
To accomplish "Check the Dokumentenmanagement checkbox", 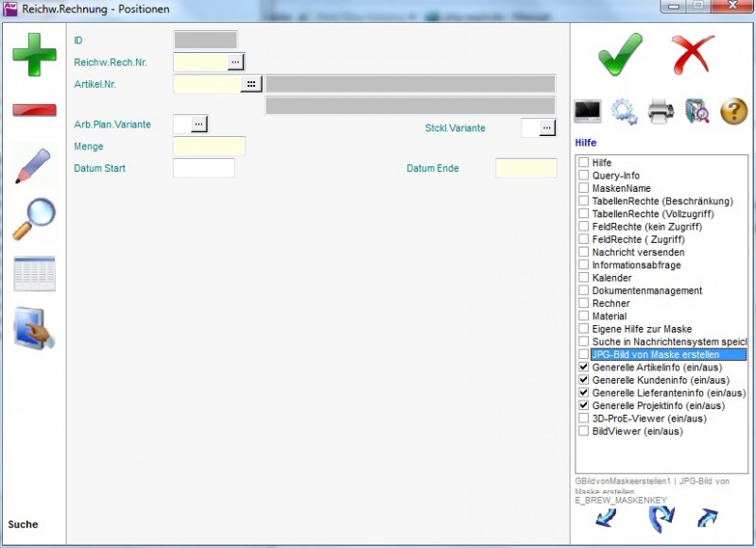I will point(584,291).
